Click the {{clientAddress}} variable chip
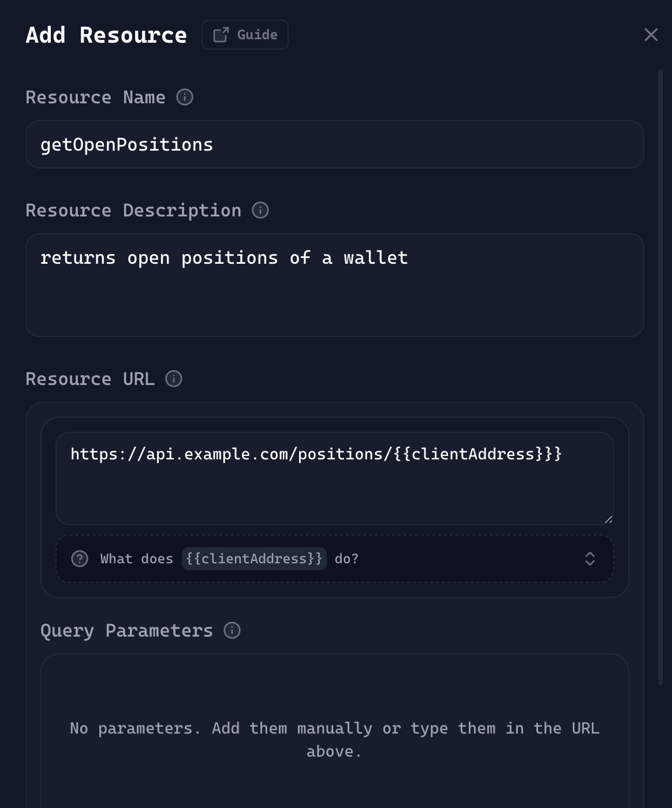This screenshot has height=808, width=672. 254,559
